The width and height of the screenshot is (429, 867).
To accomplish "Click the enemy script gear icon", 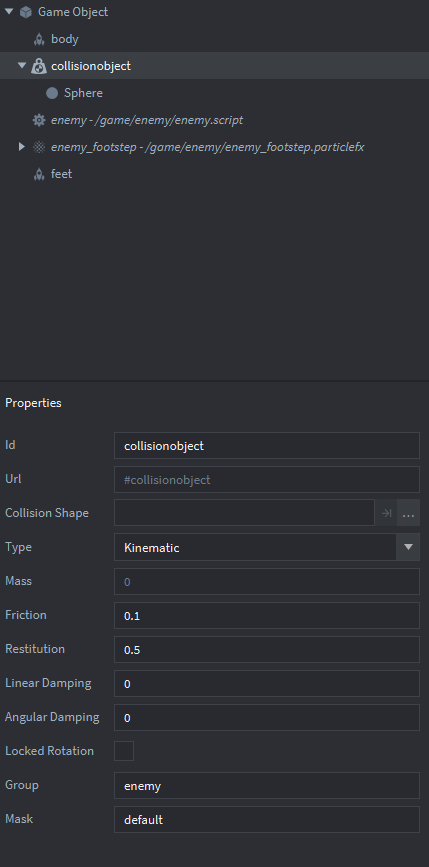I will coord(39,120).
